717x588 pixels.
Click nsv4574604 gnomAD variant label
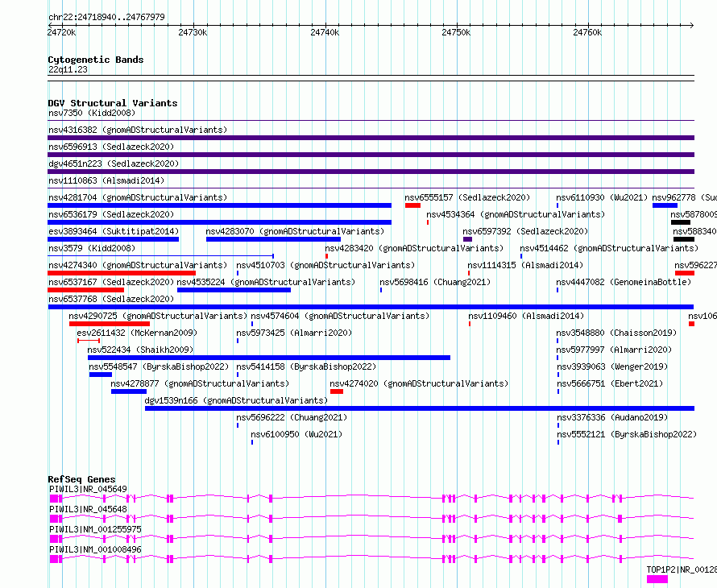(x=340, y=316)
